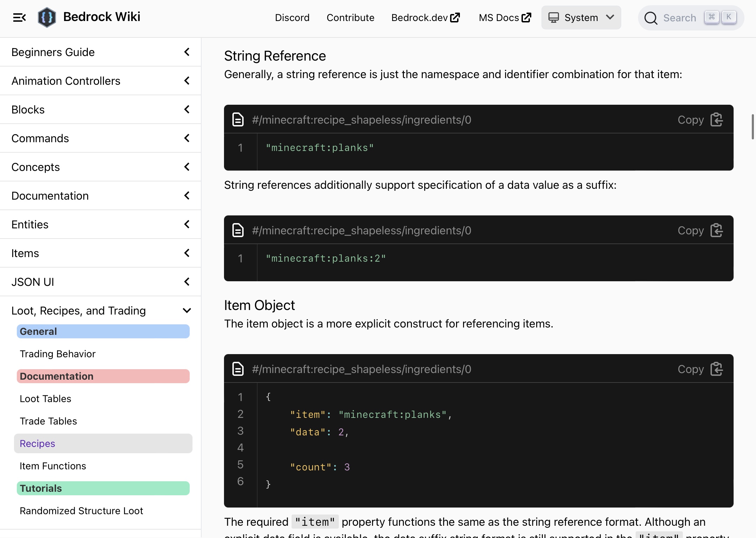Image resolution: width=756 pixels, height=538 pixels.
Task: Go to Loot Tables page
Action: (45, 399)
